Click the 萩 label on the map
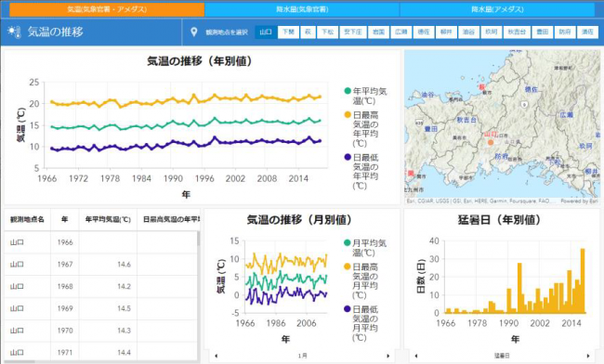 coord(481,87)
